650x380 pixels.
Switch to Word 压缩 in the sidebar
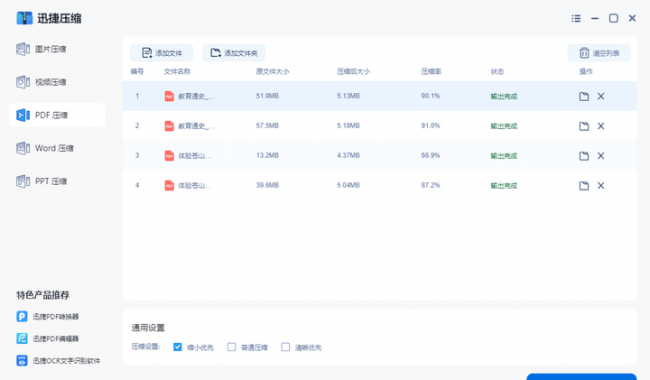[57, 148]
